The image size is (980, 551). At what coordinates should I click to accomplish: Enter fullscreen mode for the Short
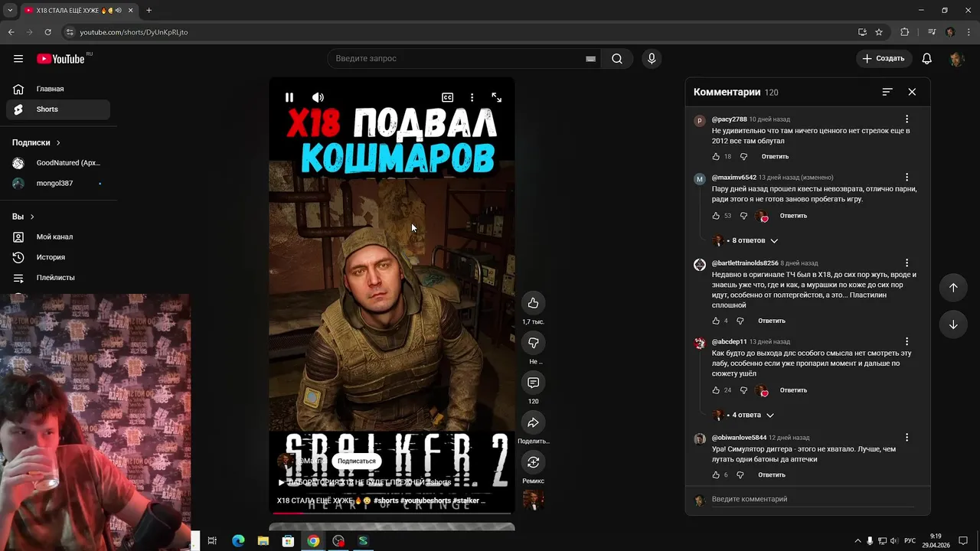496,97
